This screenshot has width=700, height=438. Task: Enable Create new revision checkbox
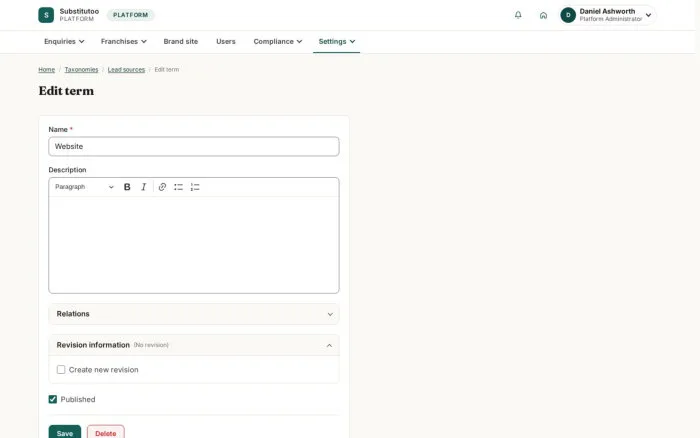tap(61, 370)
